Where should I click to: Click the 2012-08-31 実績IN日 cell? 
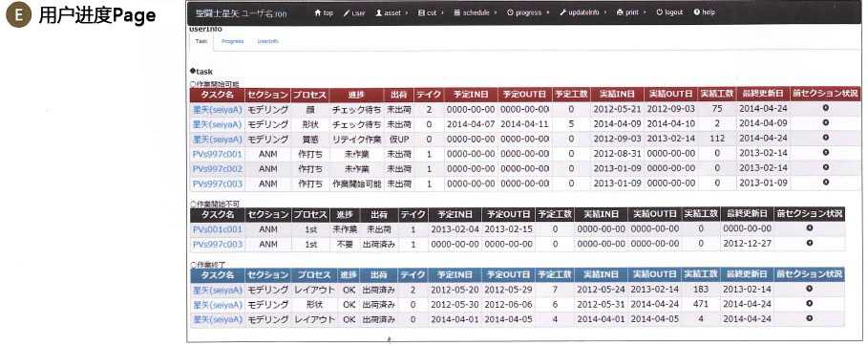616,153
